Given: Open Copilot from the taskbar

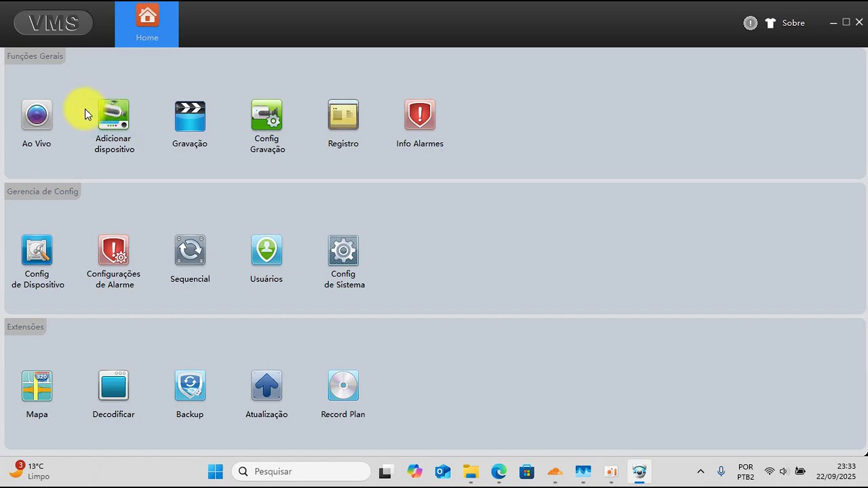Looking at the screenshot, I should (x=414, y=472).
